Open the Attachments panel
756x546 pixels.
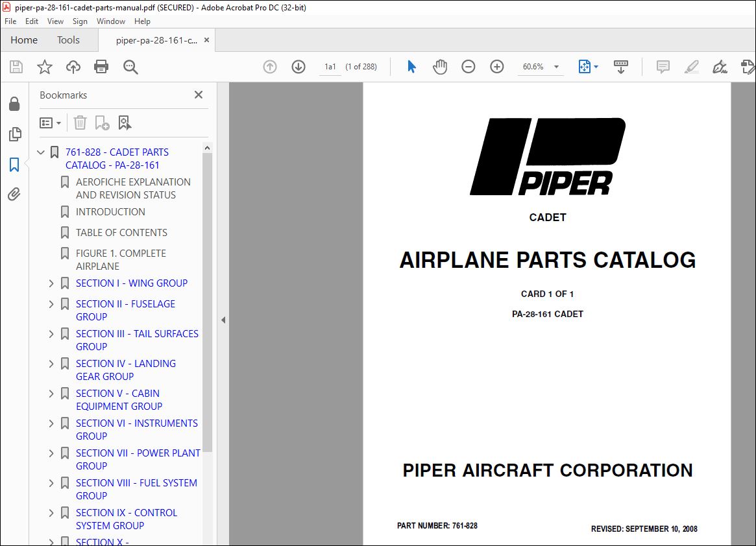(14, 194)
